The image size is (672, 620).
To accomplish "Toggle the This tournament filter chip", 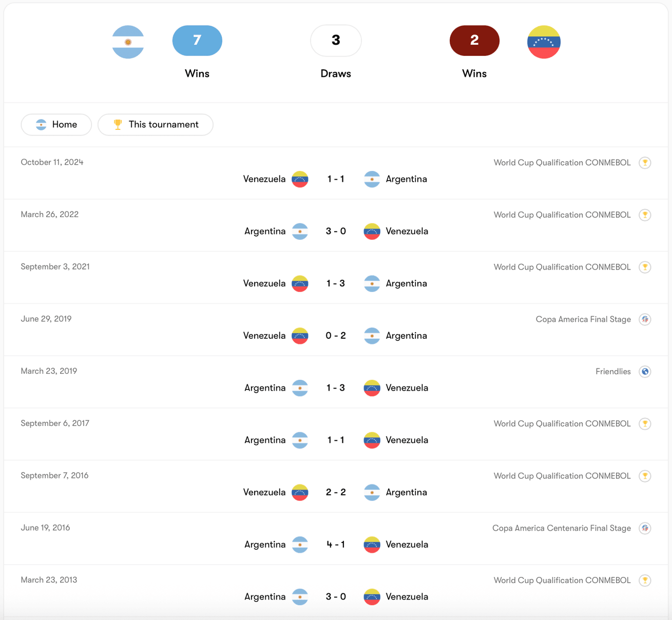I will click(156, 125).
